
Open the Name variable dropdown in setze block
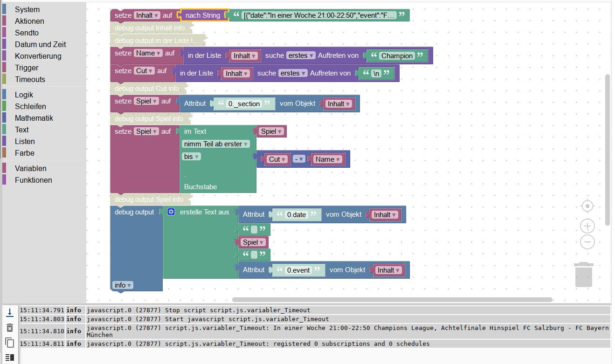[148, 53]
